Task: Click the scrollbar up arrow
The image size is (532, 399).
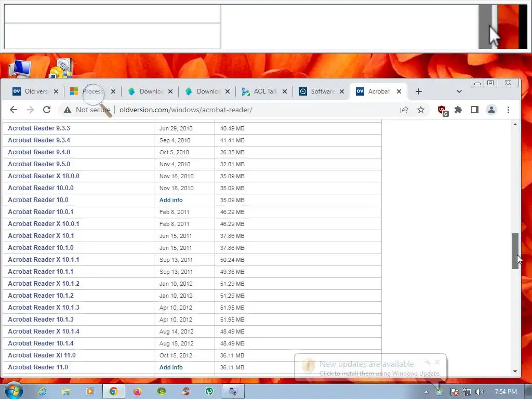Action: 515,124
